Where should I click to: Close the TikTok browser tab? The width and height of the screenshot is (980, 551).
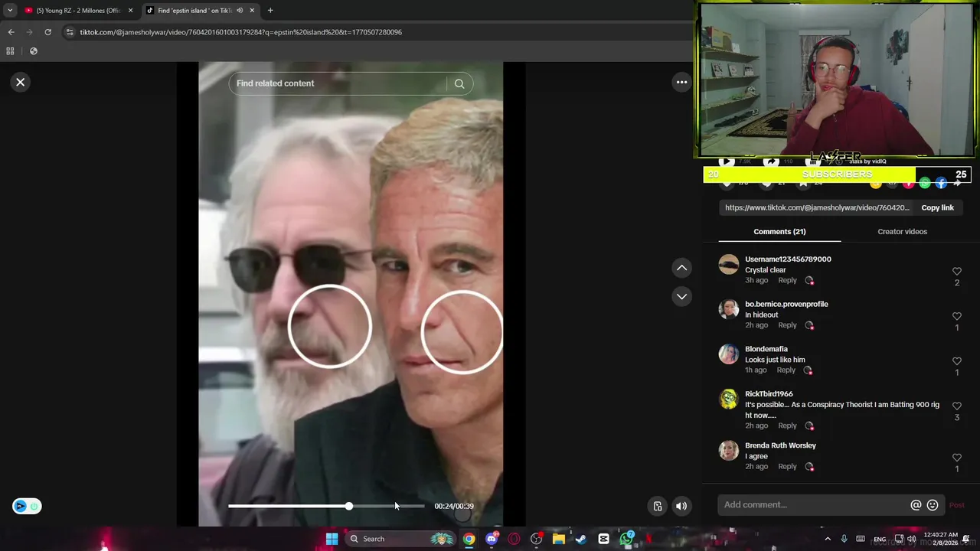click(251, 11)
